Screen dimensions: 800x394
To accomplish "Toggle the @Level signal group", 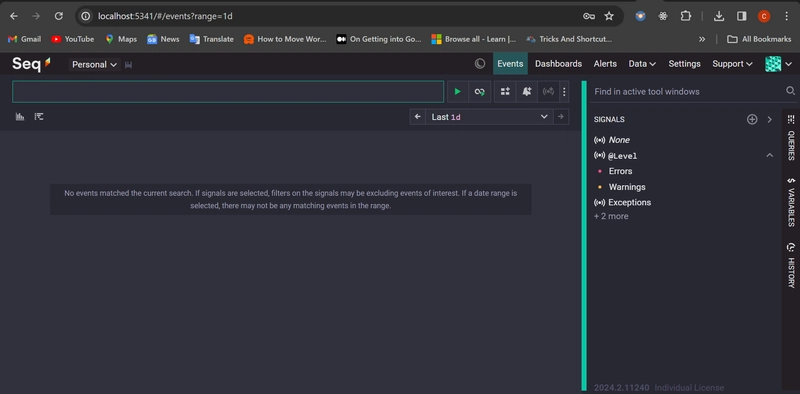I will pos(616,156).
